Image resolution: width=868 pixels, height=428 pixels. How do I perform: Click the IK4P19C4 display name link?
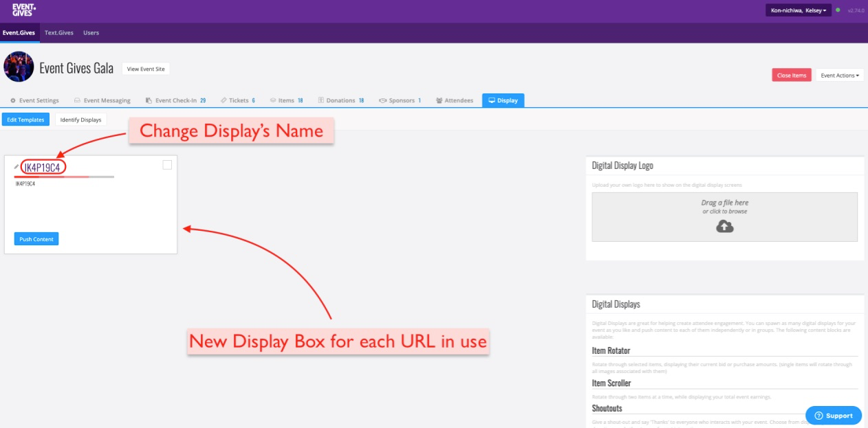(44, 167)
